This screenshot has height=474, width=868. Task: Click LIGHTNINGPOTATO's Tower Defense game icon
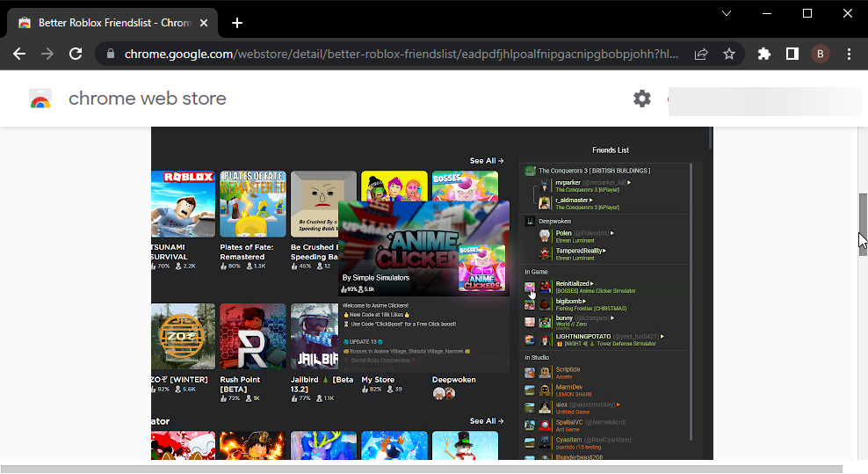click(x=530, y=339)
